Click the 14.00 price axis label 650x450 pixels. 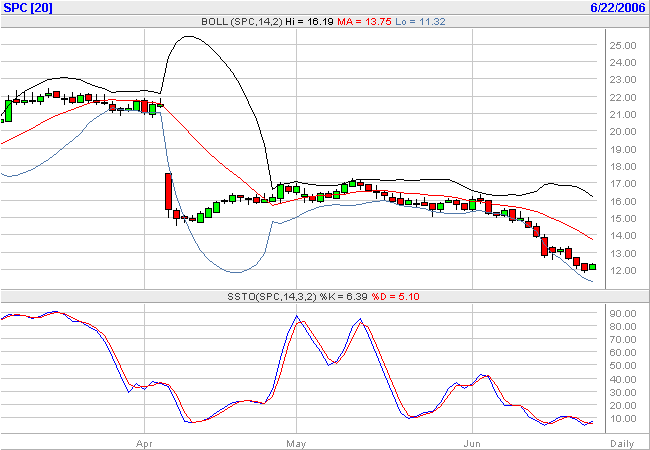click(623, 236)
